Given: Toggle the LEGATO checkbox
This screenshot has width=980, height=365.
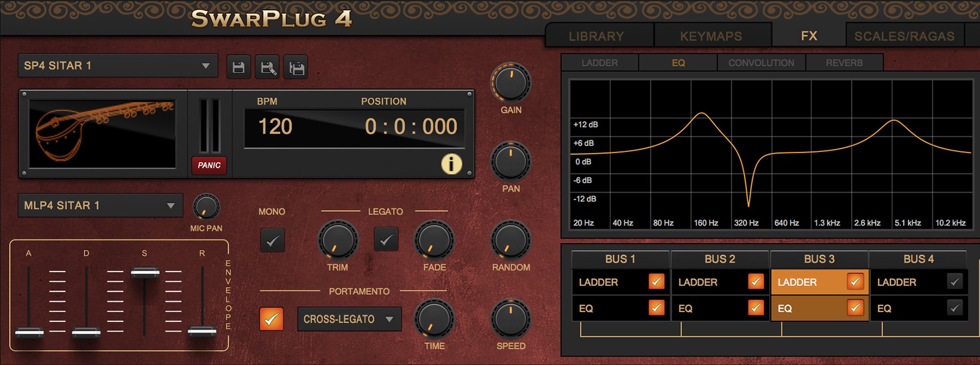Looking at the screenshot, I should pos(386,239).
